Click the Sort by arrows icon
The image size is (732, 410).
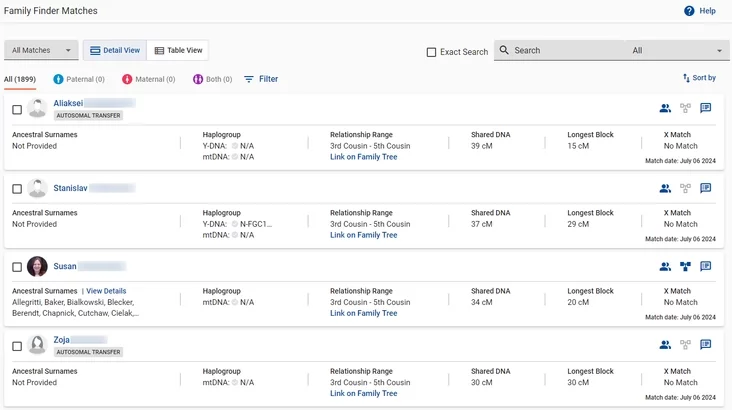(686, 78)
